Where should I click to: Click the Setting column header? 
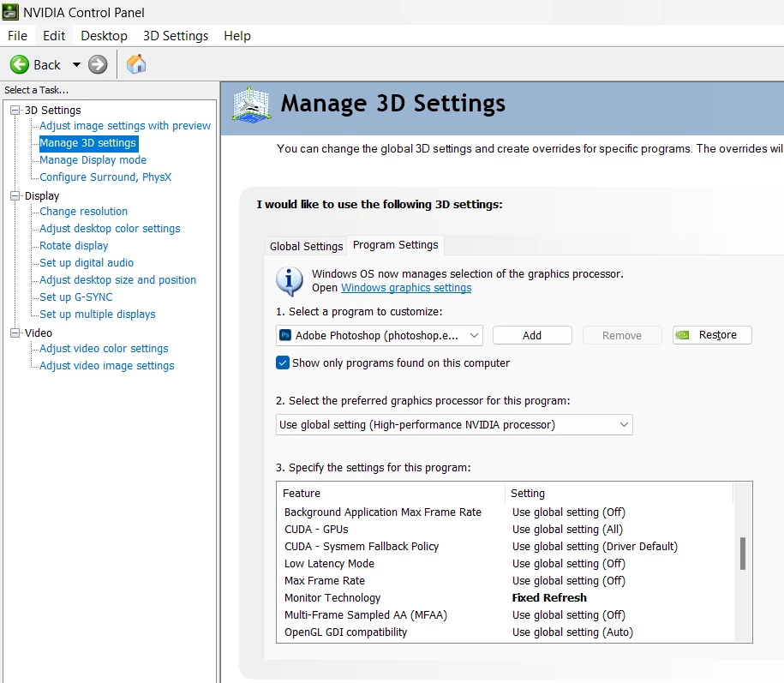click(619, 493)
